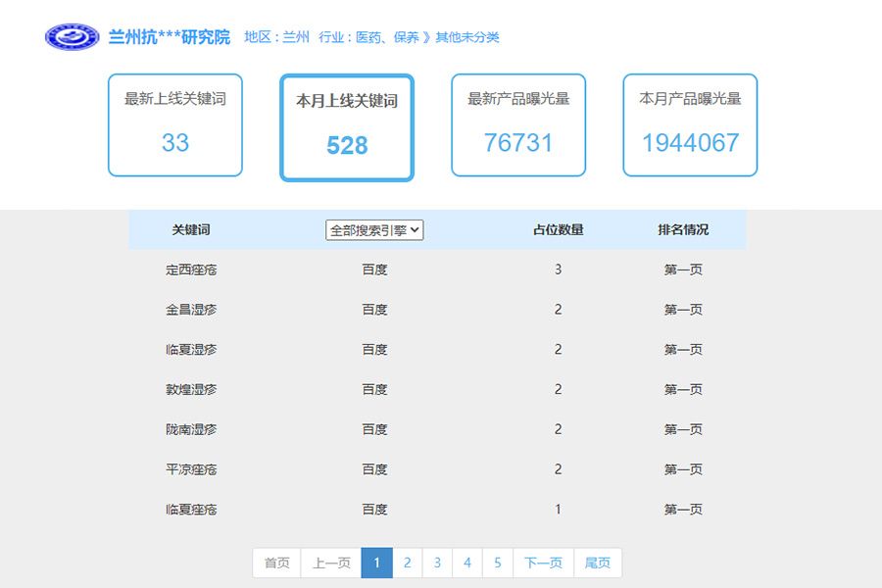The image size is (882, 588).
Task: Open the 全部搜索引擎 search engine dropdown
Action: [372, 229]
